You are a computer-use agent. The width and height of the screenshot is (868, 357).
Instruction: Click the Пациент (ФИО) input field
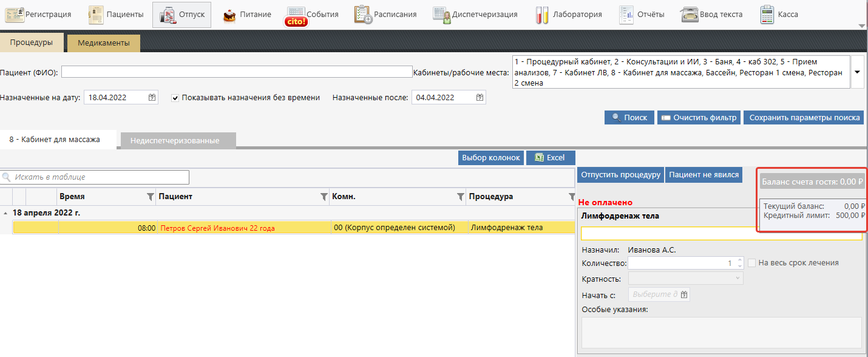[x=236, y=72]
